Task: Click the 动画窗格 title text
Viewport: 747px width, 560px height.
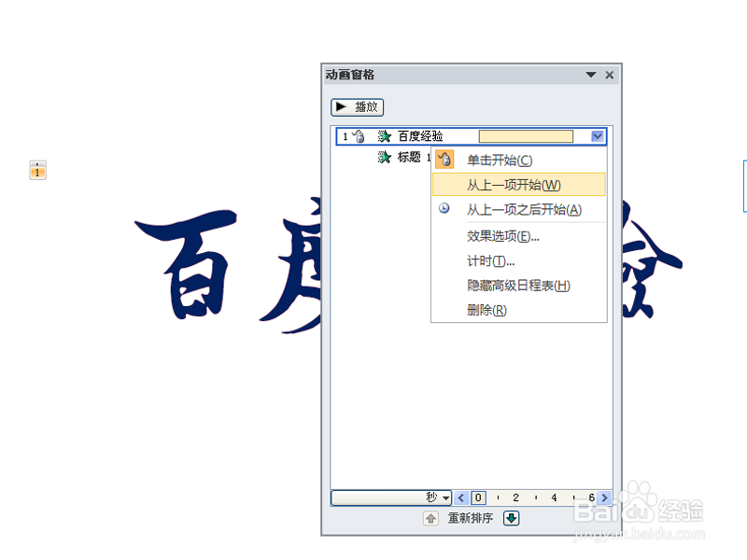Action: coord(349,75)
